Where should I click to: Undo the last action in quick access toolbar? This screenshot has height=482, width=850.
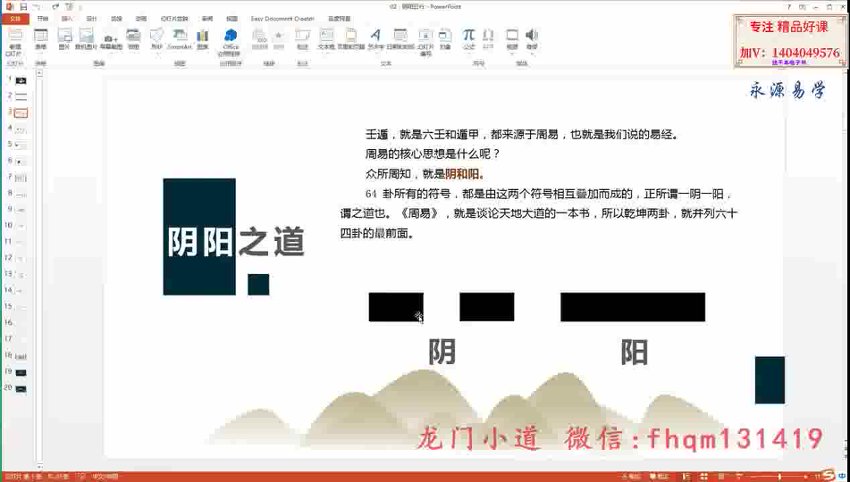tap(37, 7)
